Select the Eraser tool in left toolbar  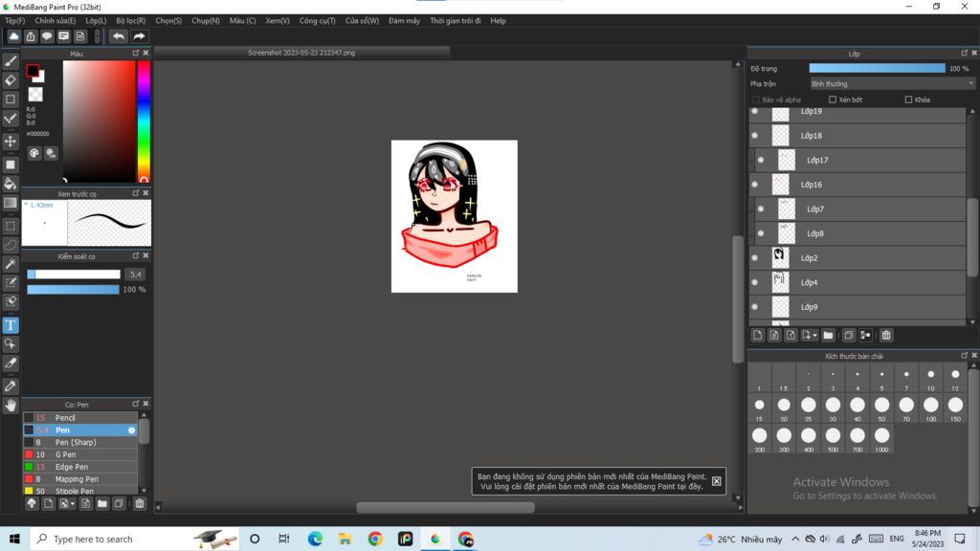click(x=11, y=80)
